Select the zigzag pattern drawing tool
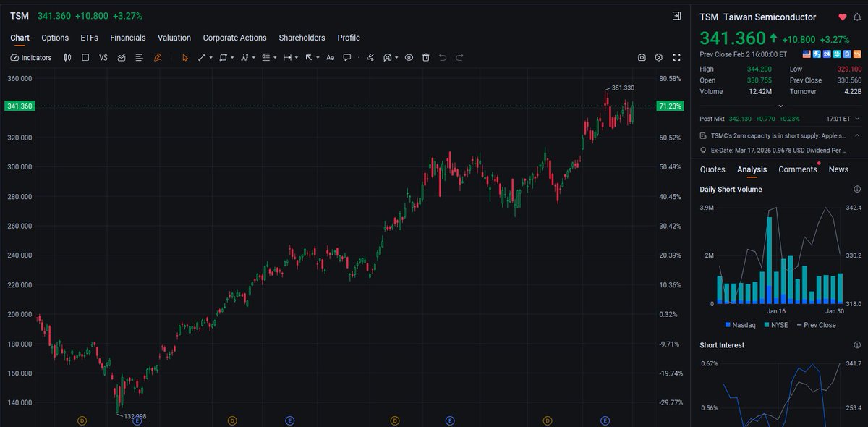868x427 pixels. pyautogui.click(x=244, y=57)
